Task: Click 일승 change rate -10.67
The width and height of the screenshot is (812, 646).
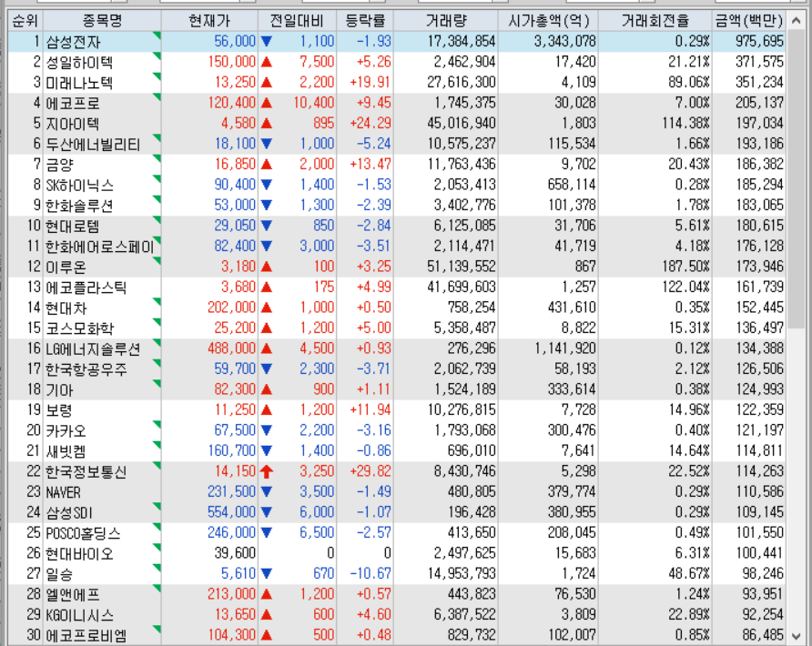Action: coord(370,574)
